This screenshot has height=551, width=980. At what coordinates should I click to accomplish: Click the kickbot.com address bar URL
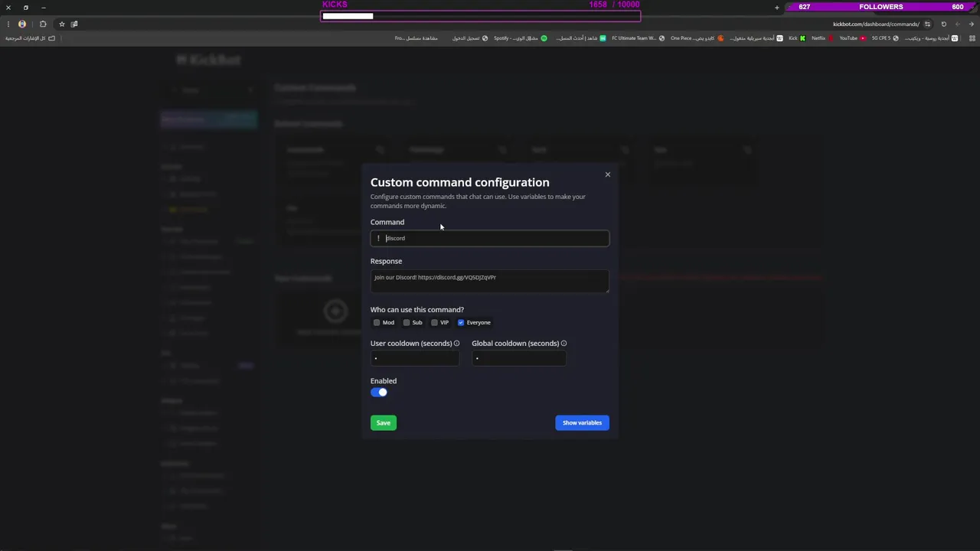(x=876, y=24)
